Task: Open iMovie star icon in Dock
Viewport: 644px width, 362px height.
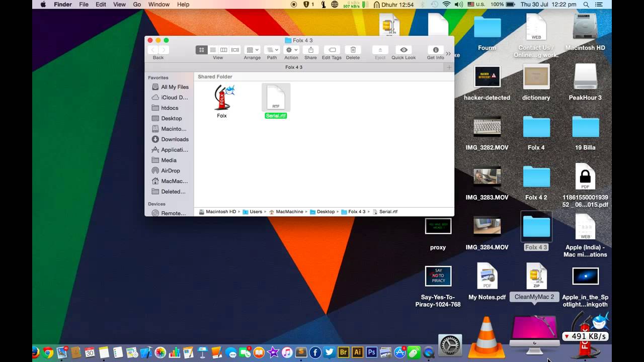Action: click(x=273, y=352)
